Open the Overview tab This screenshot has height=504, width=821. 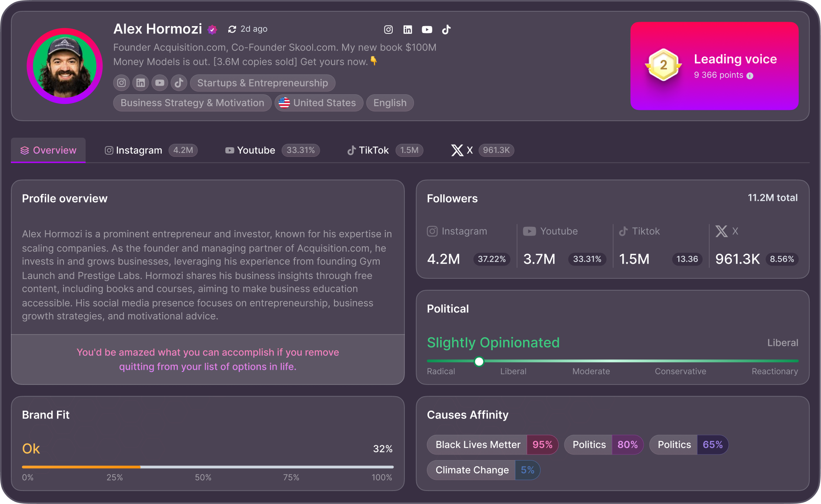pyautogui.click(x=48, y=150)
